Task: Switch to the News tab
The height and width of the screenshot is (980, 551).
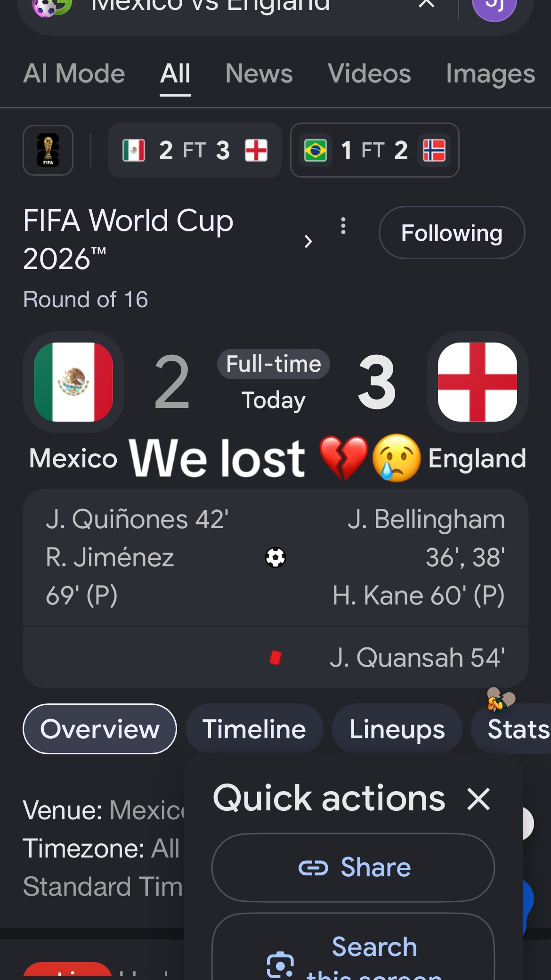Action: [x=259, y=74]
